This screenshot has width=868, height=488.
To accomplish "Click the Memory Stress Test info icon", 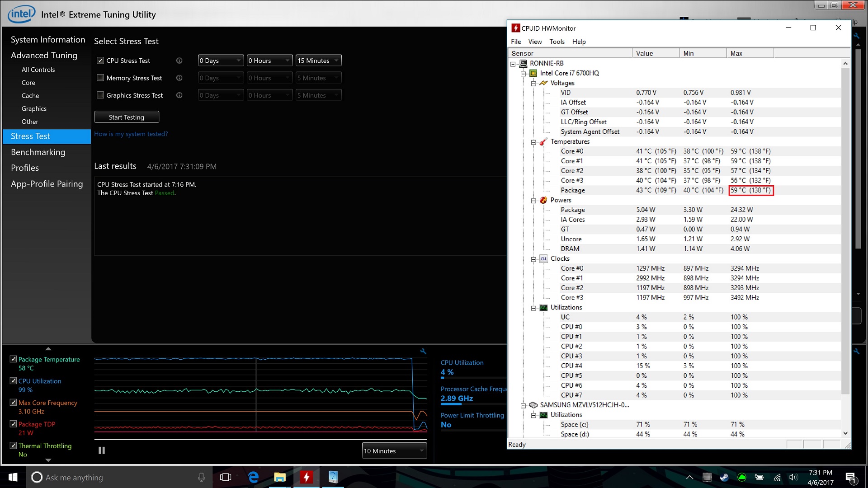I will click(x=179, y=78).
